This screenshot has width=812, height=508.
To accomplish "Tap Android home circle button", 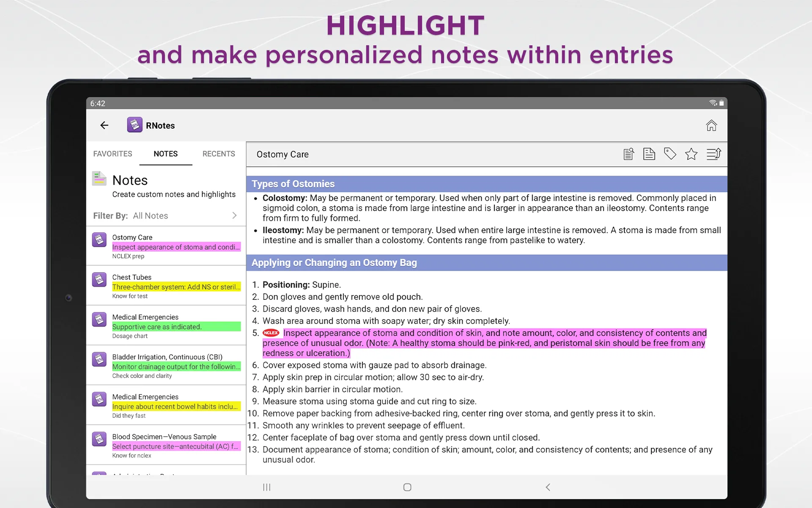I will pos(407,487).
